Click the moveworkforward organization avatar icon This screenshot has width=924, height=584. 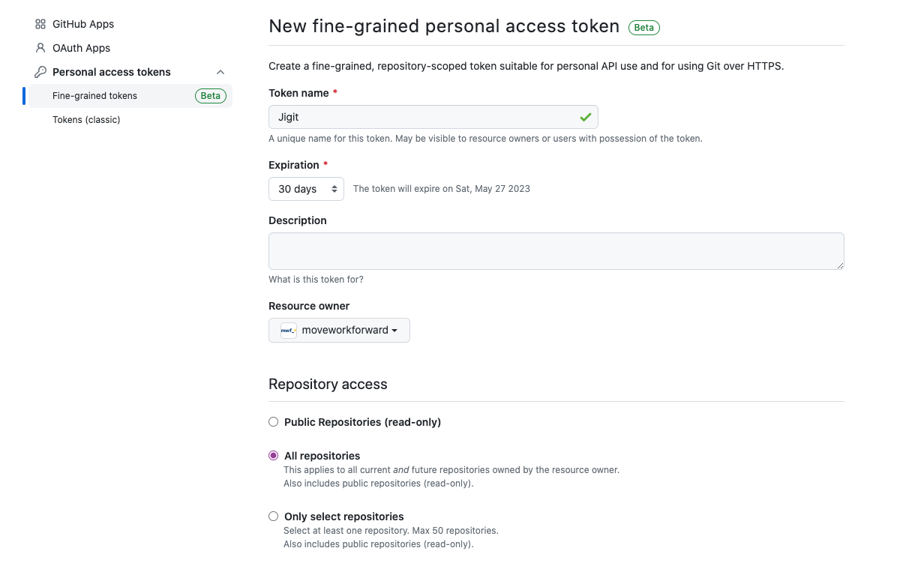point(289,331)
